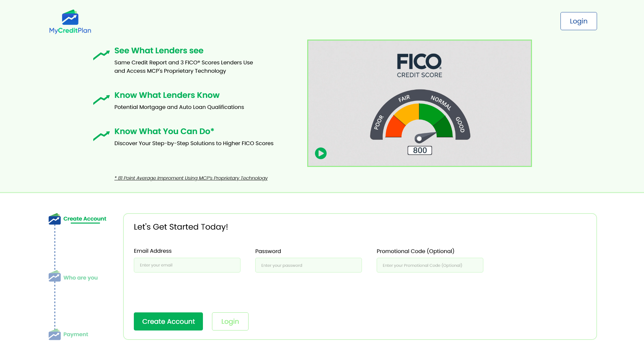Open Login in the top right header
Screen dimensions: 644x362
click(579, 21)
